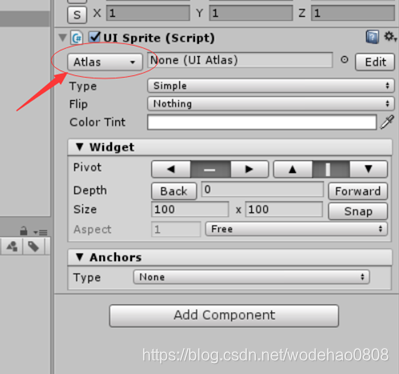Click the Depth label
Image resolution: width=399 pixels, height=374 pixels.
(x=90, y=190)
